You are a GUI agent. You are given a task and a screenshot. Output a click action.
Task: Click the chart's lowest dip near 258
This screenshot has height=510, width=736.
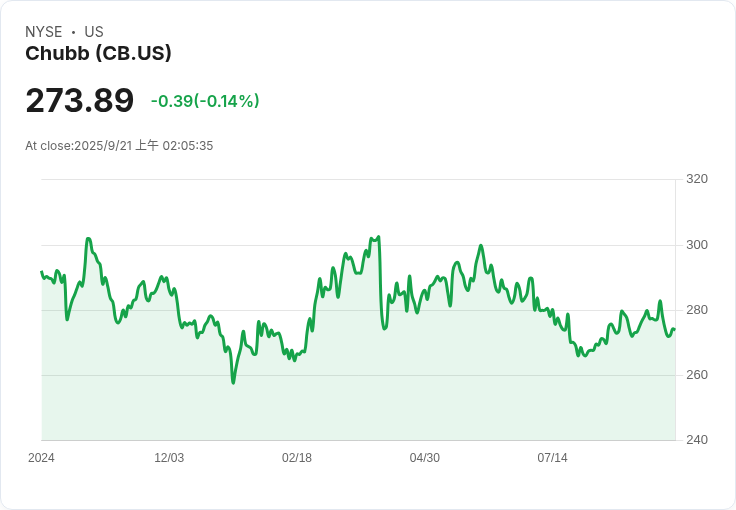click(x=233, y=383)
